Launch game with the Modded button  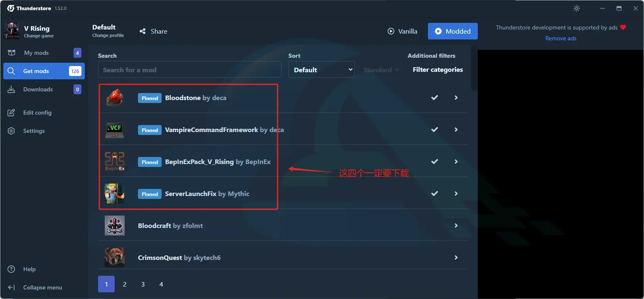click(x=453, y=31)
